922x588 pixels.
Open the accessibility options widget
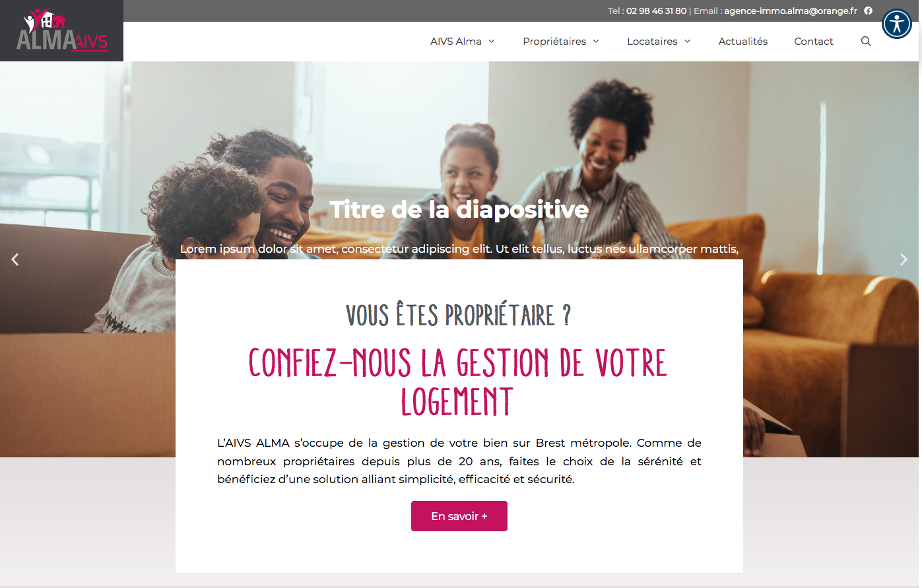pyautogui.click(x=897, y=24)
